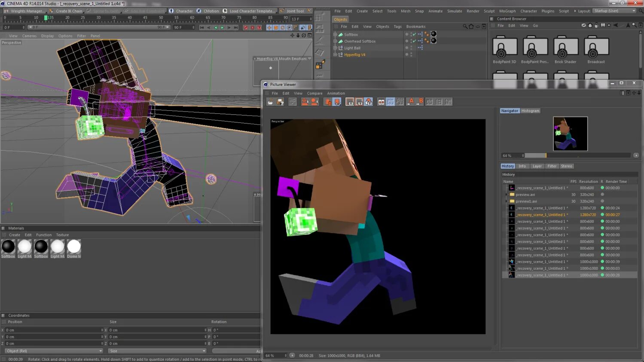Image resolution: width=644 pixels, height=362 pixels.
Task: Toggle Autokeying red button
Action: (253, 27)
